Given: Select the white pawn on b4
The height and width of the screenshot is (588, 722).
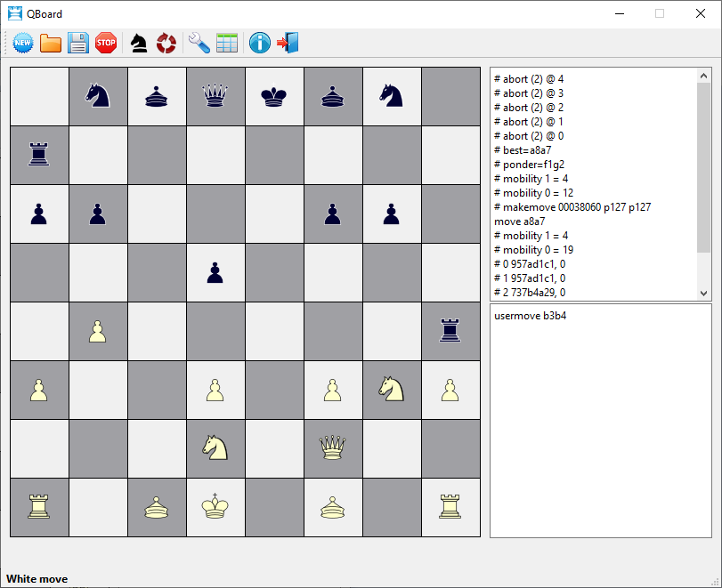Looking at the screenshot, I should pyautogui.click(x=98, y=331).
